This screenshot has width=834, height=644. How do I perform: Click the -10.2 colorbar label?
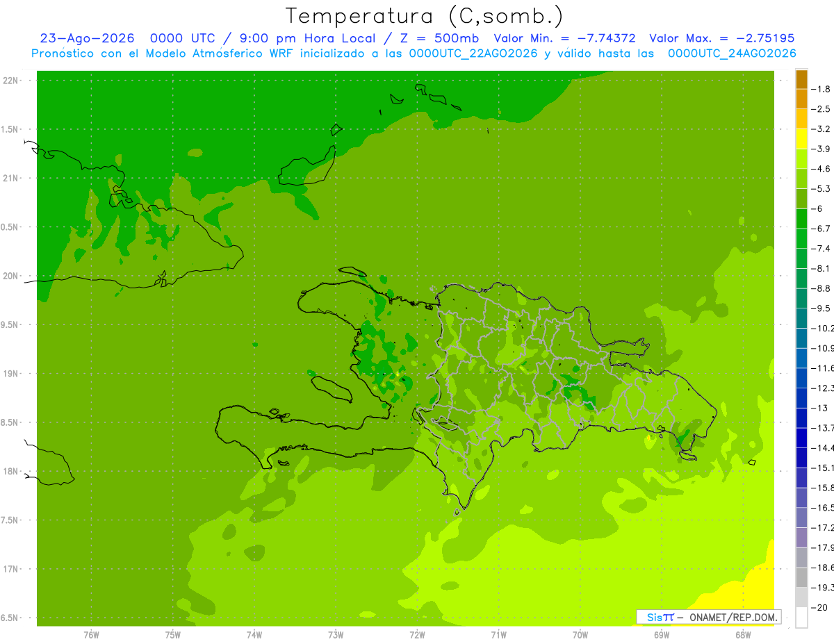[x=823, y=328]
